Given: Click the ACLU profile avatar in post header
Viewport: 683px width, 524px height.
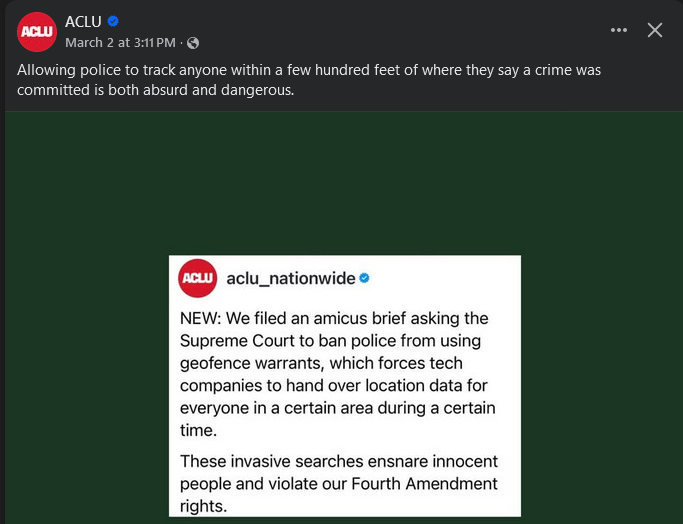Looking at the screenshot, I should click(x=37, y=32).
